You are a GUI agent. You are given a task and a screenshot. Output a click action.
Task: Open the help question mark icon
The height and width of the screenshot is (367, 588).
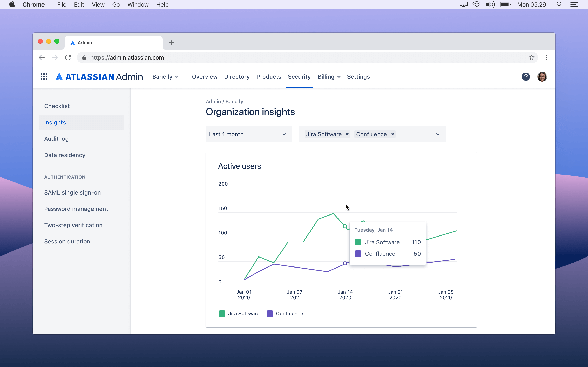click(x=526, y=76)
